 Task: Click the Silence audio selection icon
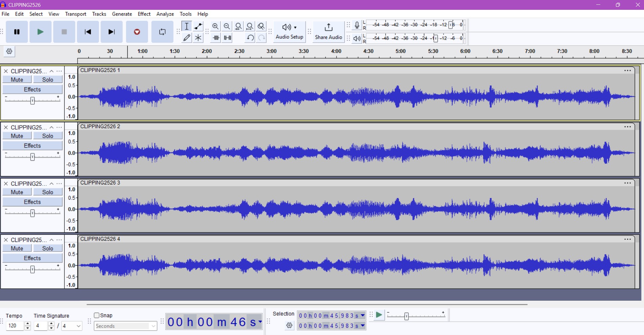(228, 38)
